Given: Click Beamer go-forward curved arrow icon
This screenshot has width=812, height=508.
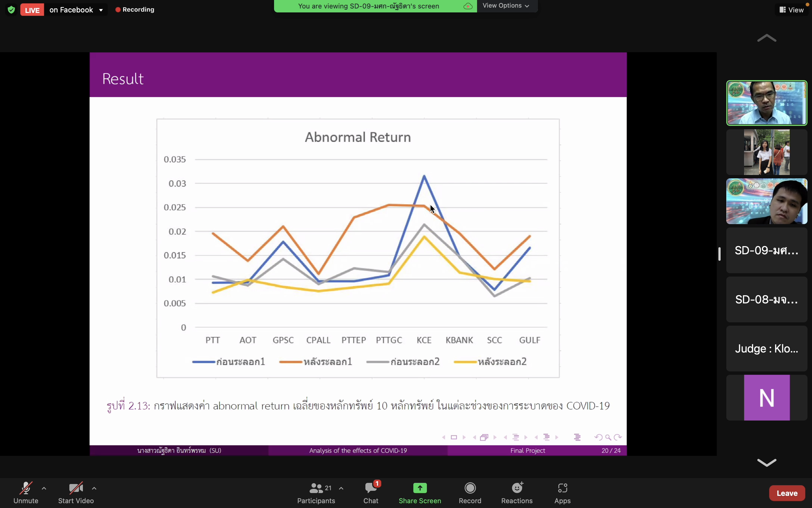Looking at the screenshot, I should (618, 437).
